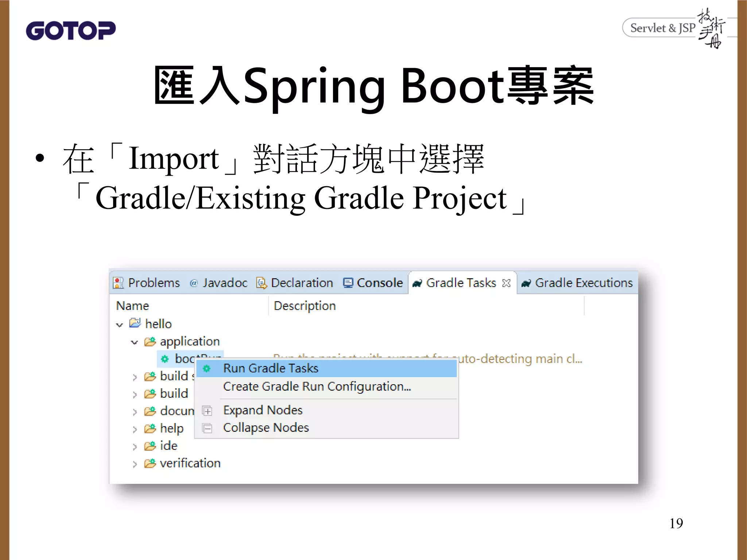Screen dimensions: 747x560
Task: Expand the build setup group
Action: click(x=135, y=377)
